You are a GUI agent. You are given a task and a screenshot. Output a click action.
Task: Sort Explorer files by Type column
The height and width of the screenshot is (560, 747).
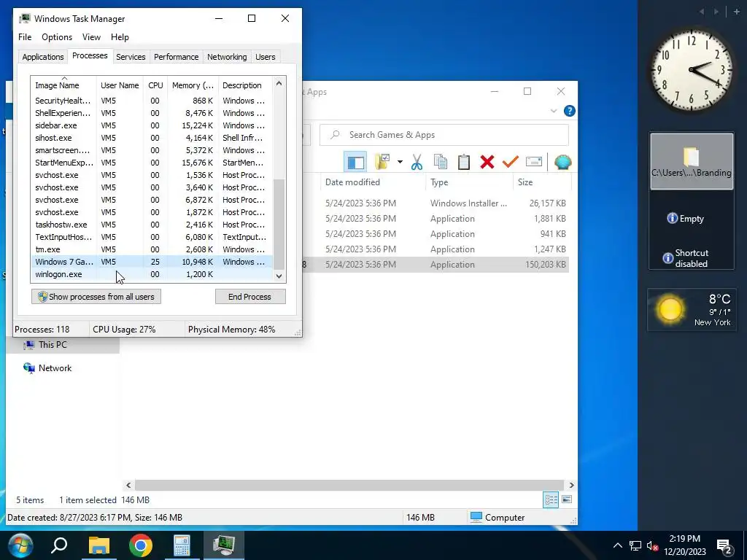pyautogui.click(x=439, y=182)
